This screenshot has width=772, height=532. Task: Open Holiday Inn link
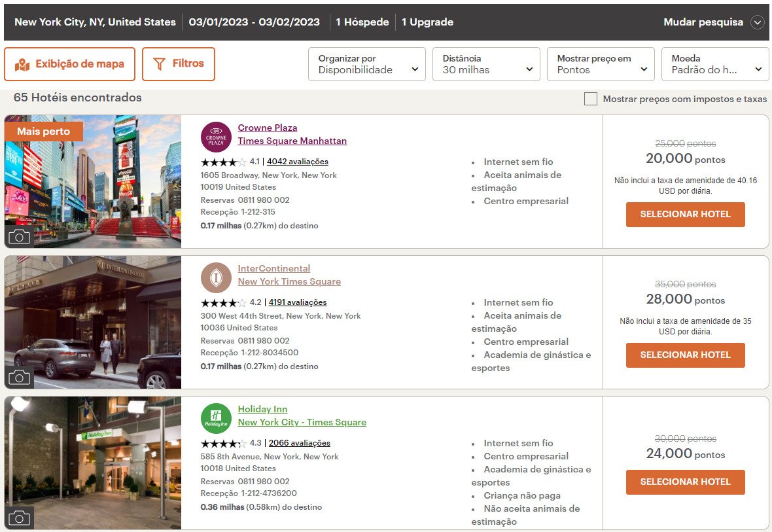[x=262, y=409]
